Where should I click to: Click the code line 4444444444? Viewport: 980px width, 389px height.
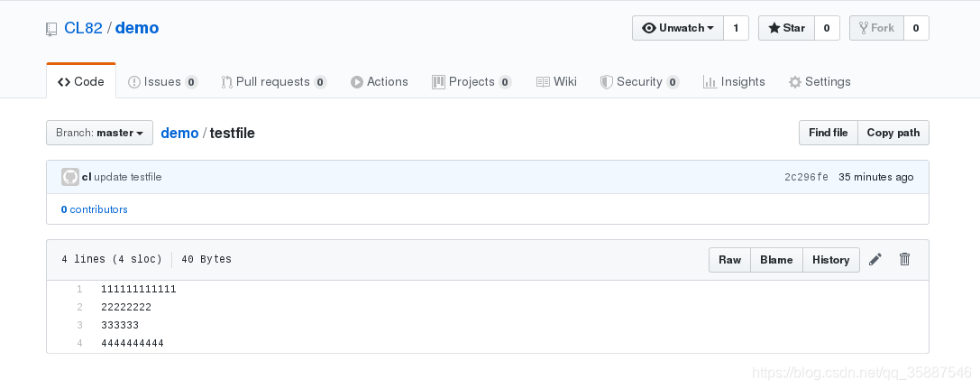pyautogui.click(x=133, y=343)
